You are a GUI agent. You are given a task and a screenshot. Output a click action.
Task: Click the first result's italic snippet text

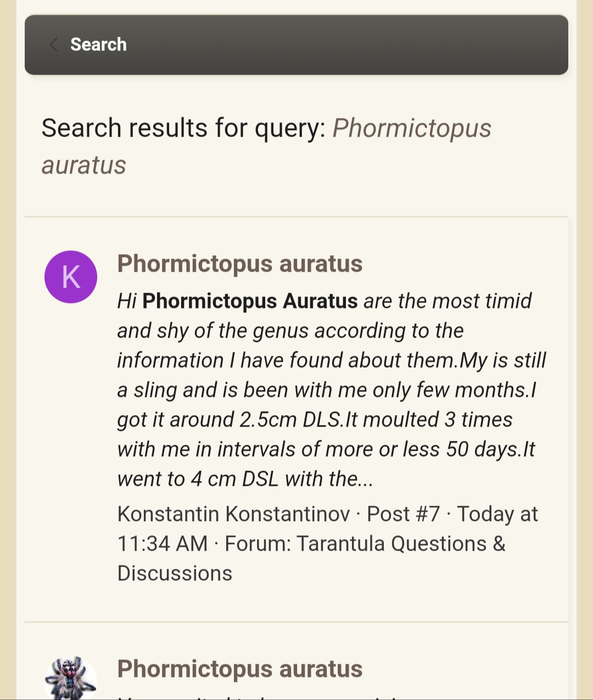(x=332, y=390)
